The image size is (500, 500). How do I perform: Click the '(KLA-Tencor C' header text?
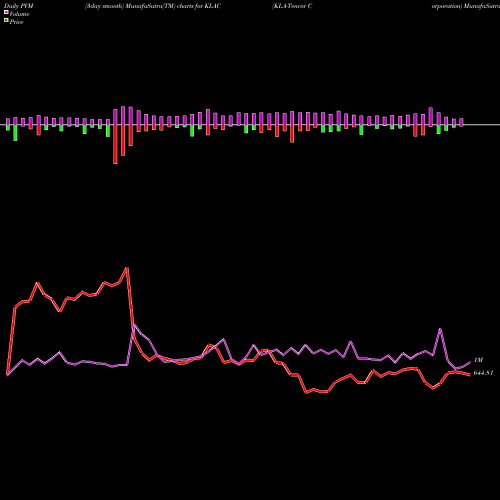coord(292,6)
